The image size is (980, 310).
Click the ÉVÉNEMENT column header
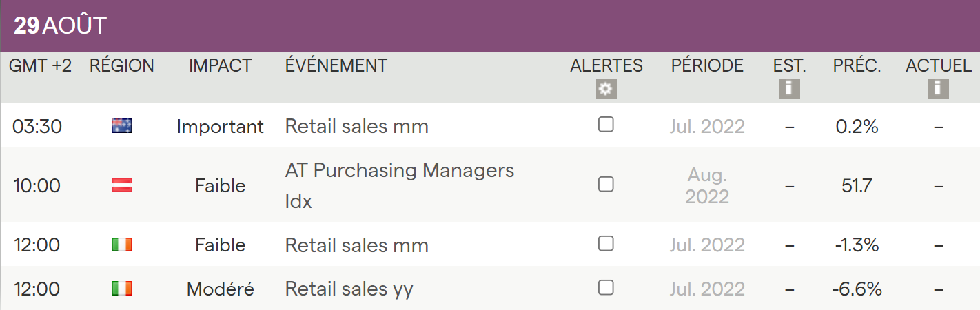click(336, 66)
